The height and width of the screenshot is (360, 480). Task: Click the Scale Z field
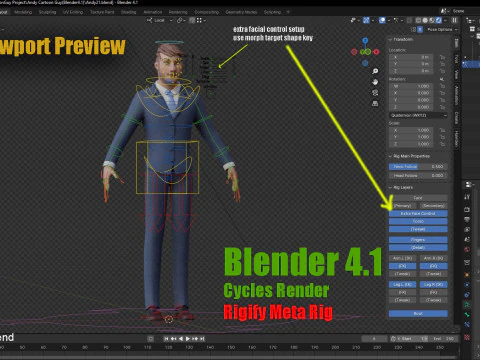[x=411, y=144]
